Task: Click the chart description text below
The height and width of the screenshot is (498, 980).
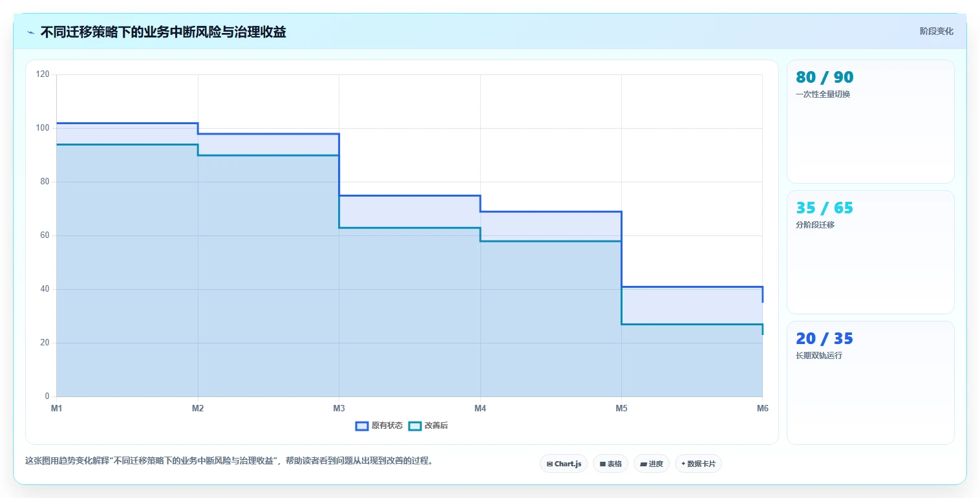Action: coord(229,461)
